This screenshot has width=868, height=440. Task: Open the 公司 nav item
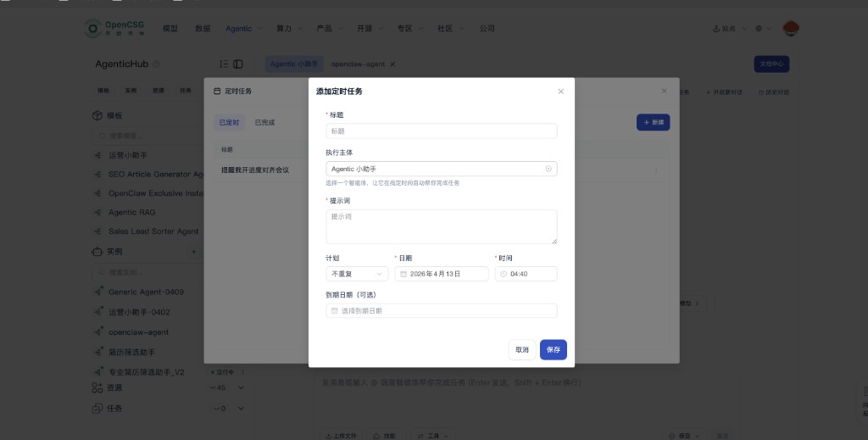(x=487, y=29)
